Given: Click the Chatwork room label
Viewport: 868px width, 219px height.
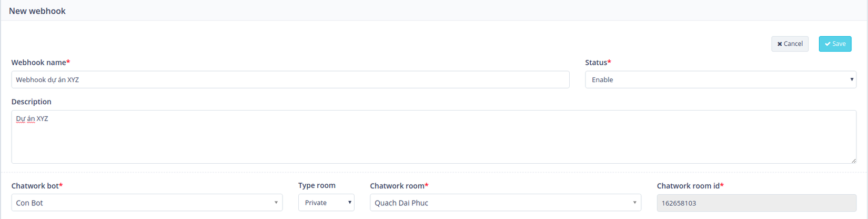Looking at the screenshot, I should point(397,186).
